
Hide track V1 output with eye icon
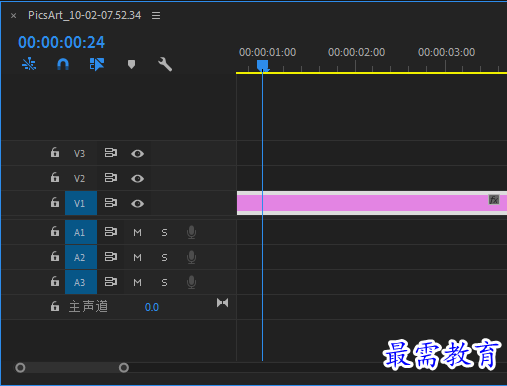[137, 203]
